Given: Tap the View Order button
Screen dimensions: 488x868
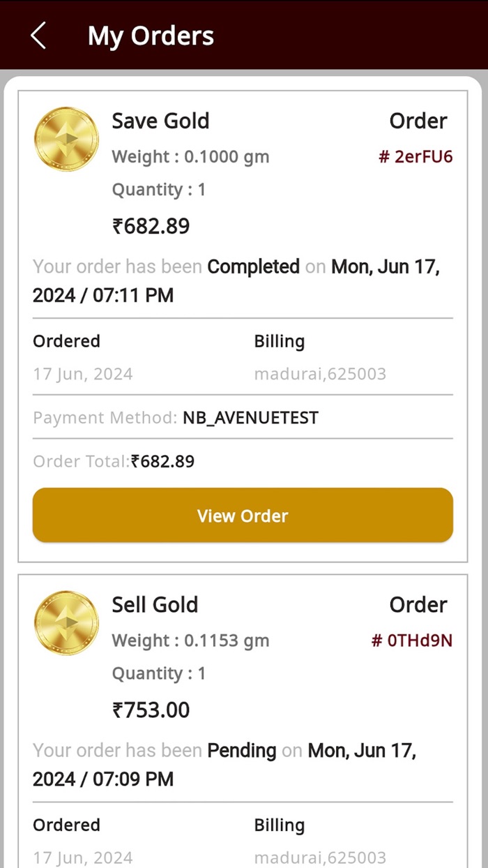Looking at the screenshot, I should [243, 516].
